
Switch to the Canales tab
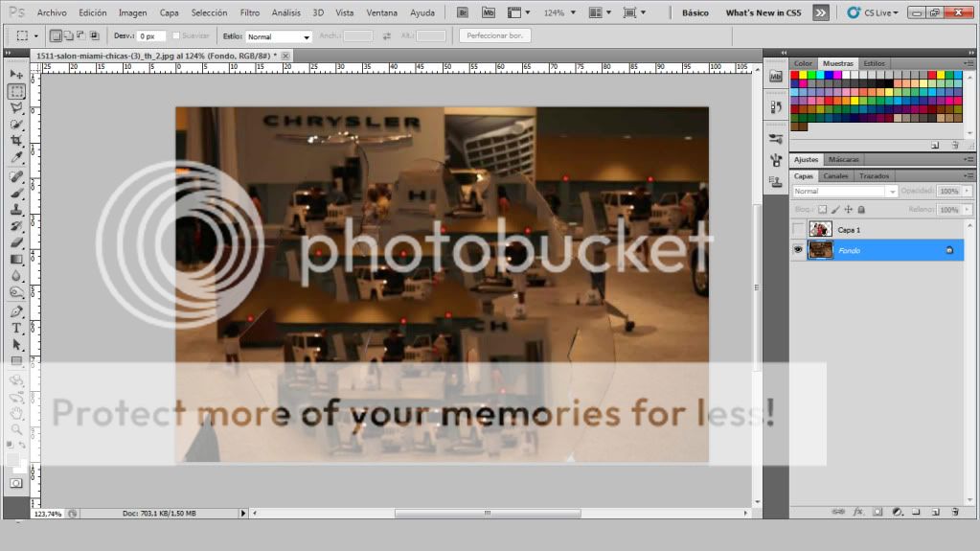pyautogui.click(x=835, y=176)
